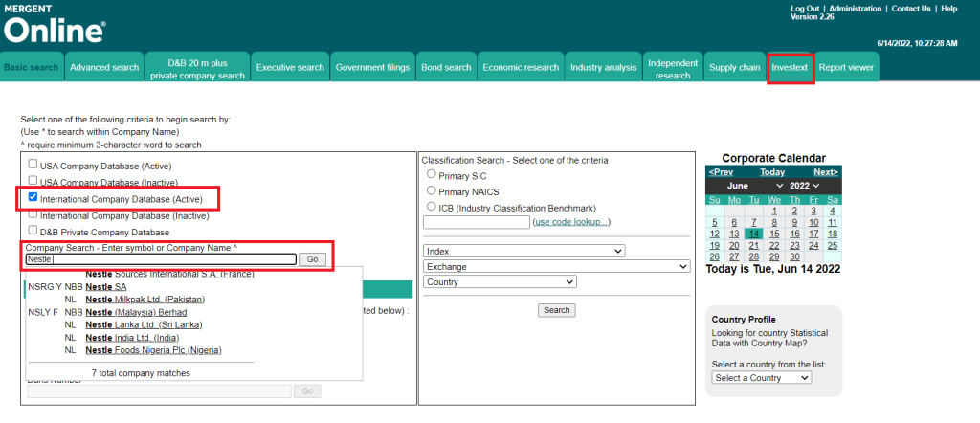Image resolution: width=980 pixels, height=423 pixels.
Task: Click the classification code input field
Action: (x=477, y=222)
